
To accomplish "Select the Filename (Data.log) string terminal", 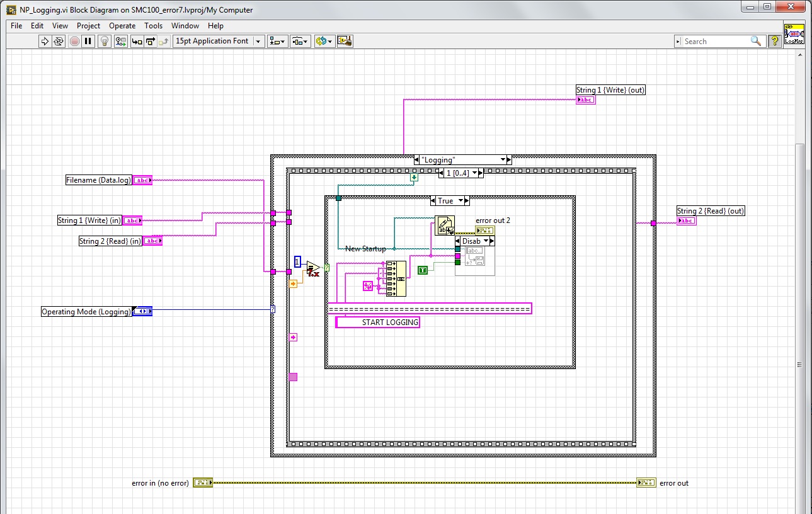I will coord(143,180).
